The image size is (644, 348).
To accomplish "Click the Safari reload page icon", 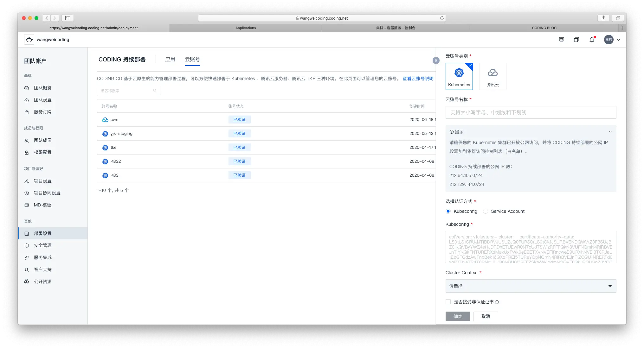I will tap(442, 18).
